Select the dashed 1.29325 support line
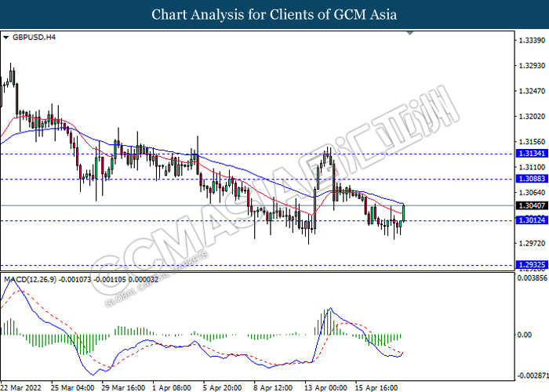 257,265
